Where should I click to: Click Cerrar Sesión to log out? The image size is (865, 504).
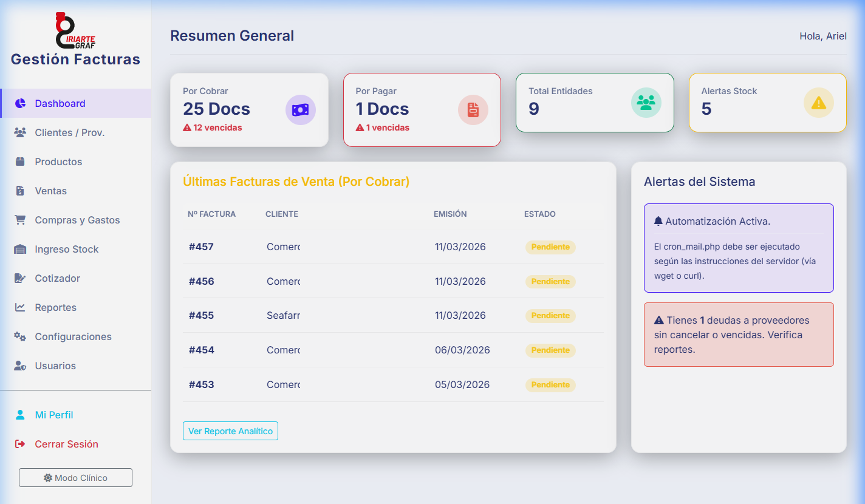coord(76,444)
